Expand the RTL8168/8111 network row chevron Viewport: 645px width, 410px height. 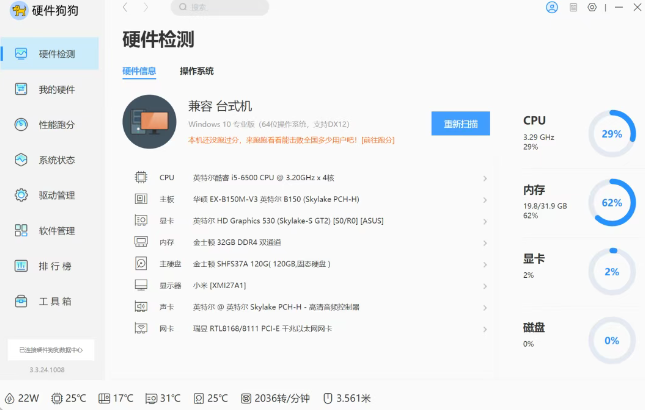(x=485, y=329)
